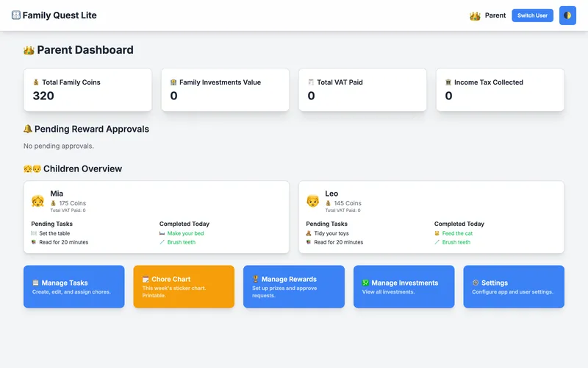Click the 175 Coins balance for Mia
Image resolution: width=588 pixels, height=368 pixels.
tap(72, 203)
